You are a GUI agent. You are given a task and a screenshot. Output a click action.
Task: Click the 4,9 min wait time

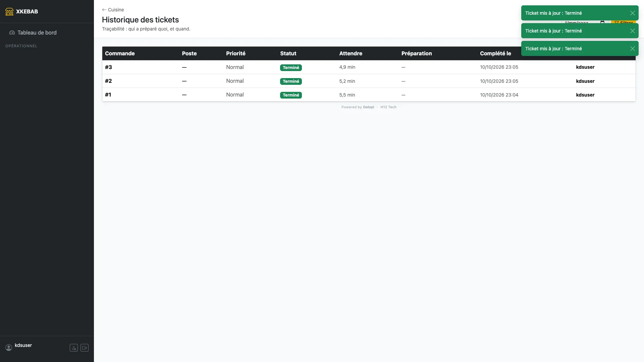pos(347,67)
